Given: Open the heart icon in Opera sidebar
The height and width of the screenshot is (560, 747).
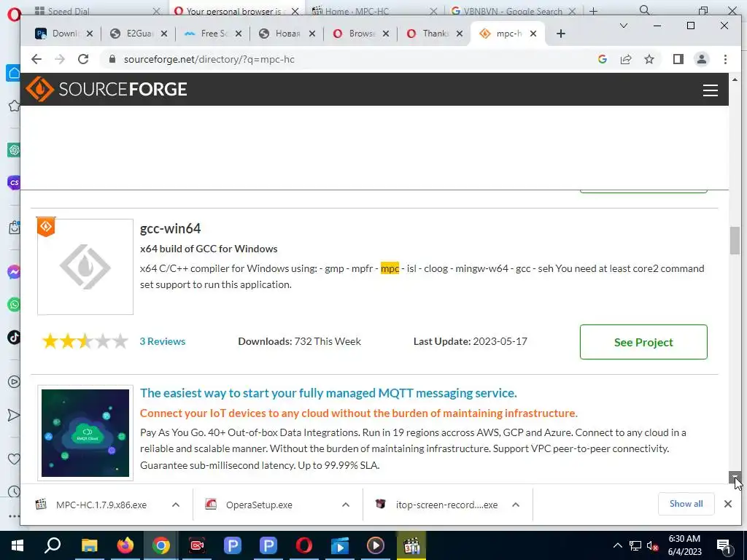Looking at the screenshot, I should [x=14, y=459].
